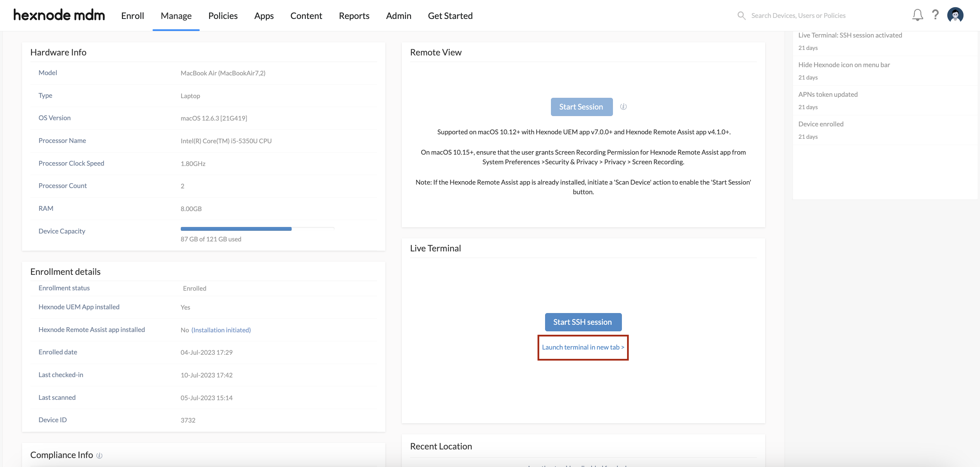Select 'APNs token updated' activity entry
The width and height of the screenshot is (980, 467).
(x=828, y=94)
